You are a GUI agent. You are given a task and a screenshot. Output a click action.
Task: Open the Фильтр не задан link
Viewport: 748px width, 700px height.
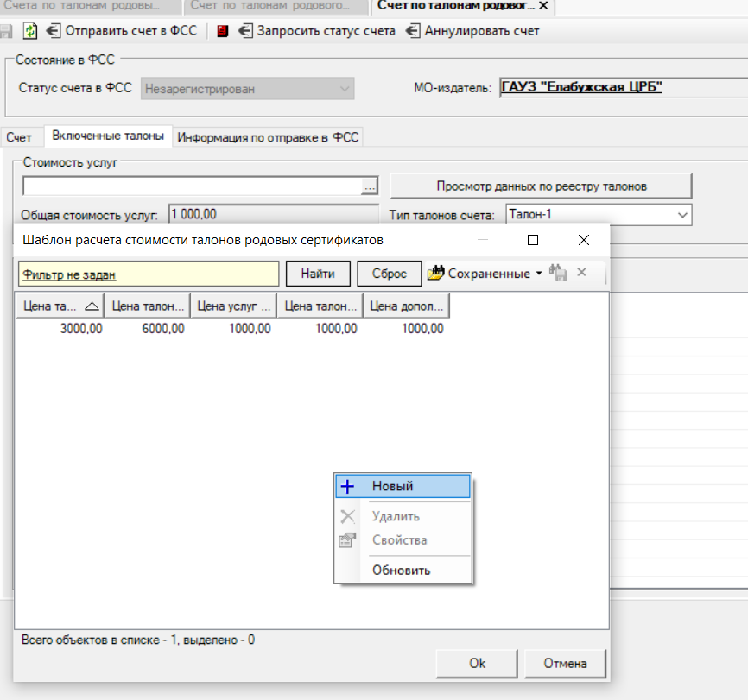[69, 275]
